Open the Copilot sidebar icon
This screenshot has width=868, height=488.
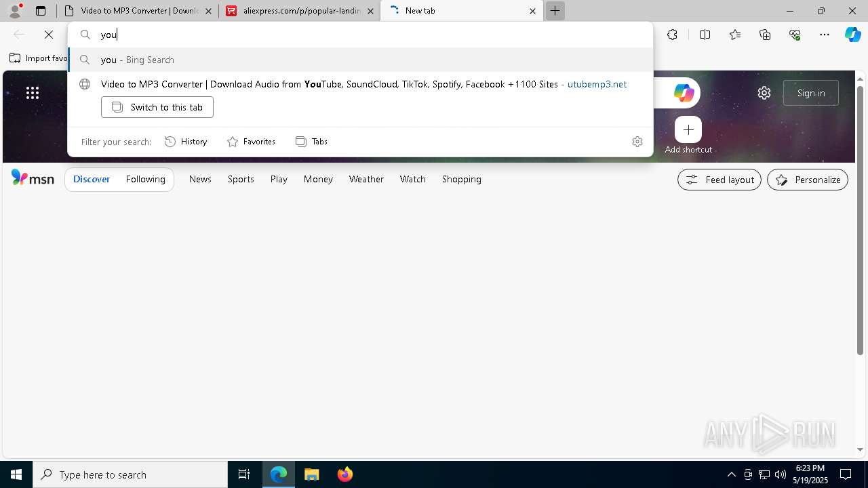tap(852, 35)
